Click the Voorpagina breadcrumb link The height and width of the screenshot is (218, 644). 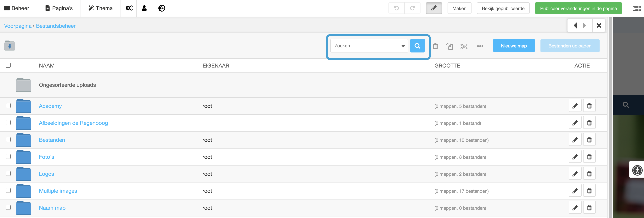[18, 26]
